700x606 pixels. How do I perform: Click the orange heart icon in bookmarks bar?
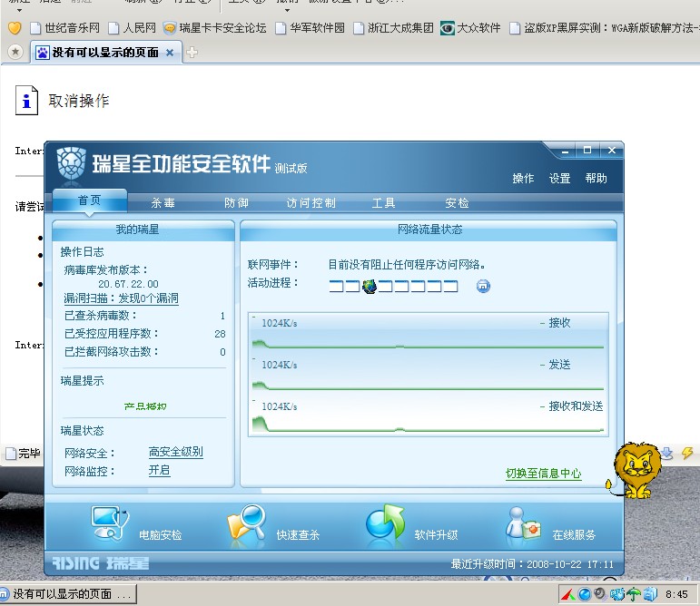coord(15,28)
